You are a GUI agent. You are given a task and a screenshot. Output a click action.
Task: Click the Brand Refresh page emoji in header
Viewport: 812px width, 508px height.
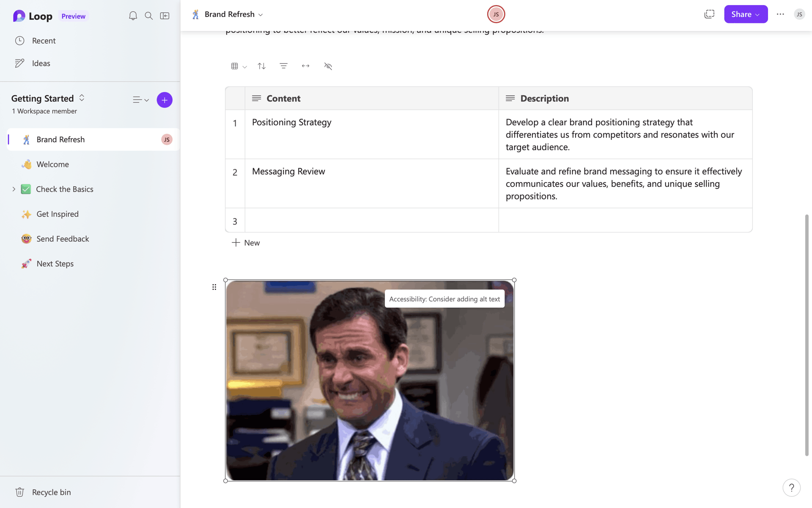[x=195, y=15]
